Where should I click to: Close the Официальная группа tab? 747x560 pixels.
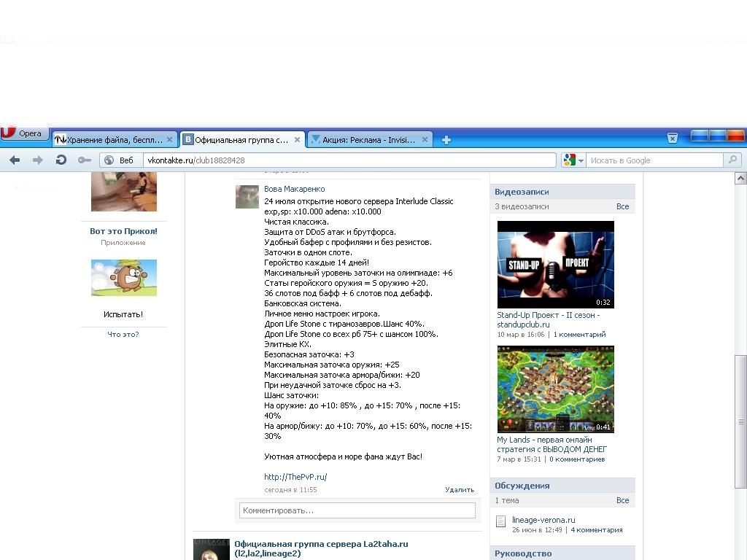(297, 139)
